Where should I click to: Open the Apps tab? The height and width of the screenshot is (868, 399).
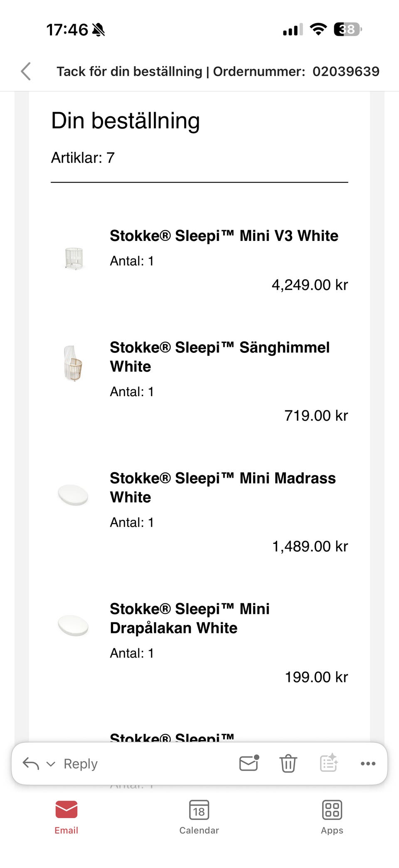(332, 817)
